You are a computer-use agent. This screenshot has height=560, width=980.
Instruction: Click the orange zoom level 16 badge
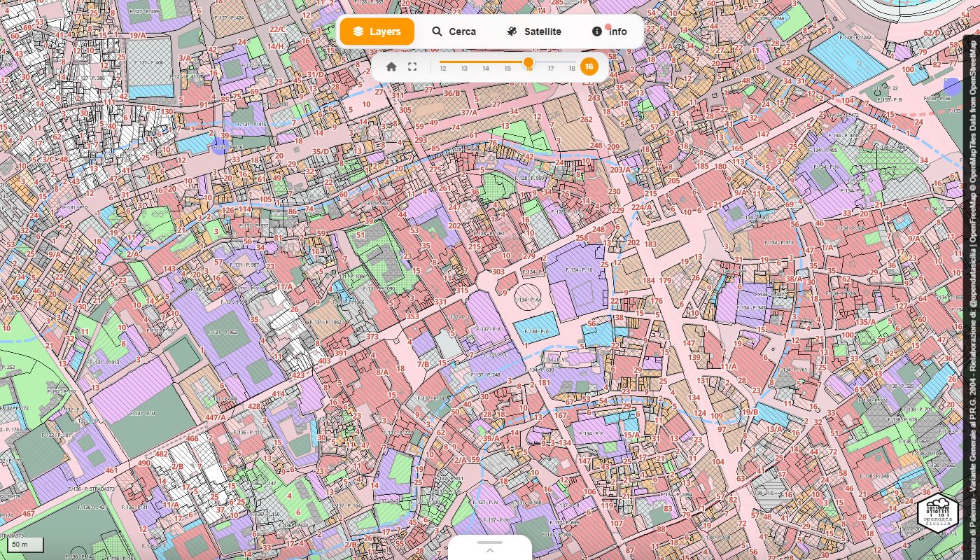(589, 67)
